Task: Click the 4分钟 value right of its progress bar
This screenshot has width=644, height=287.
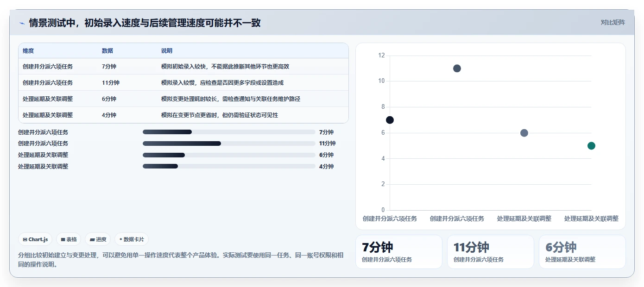Action: click(x=326, y=166)
